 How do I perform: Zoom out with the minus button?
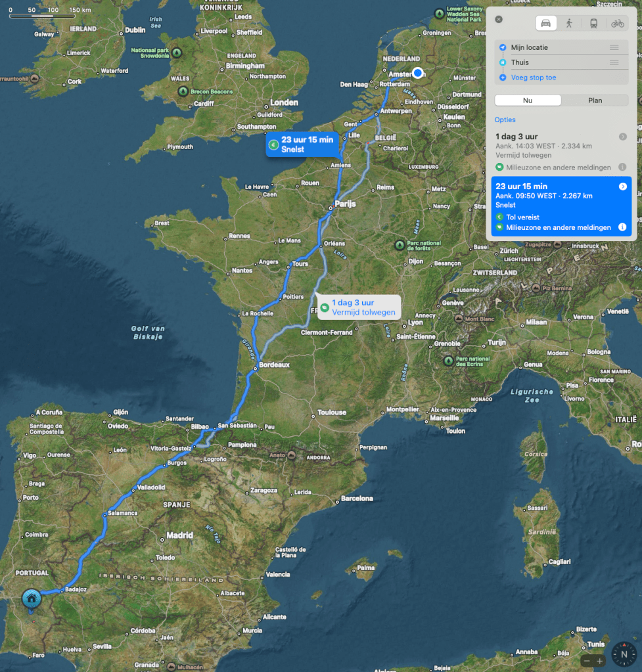point(587,661)
